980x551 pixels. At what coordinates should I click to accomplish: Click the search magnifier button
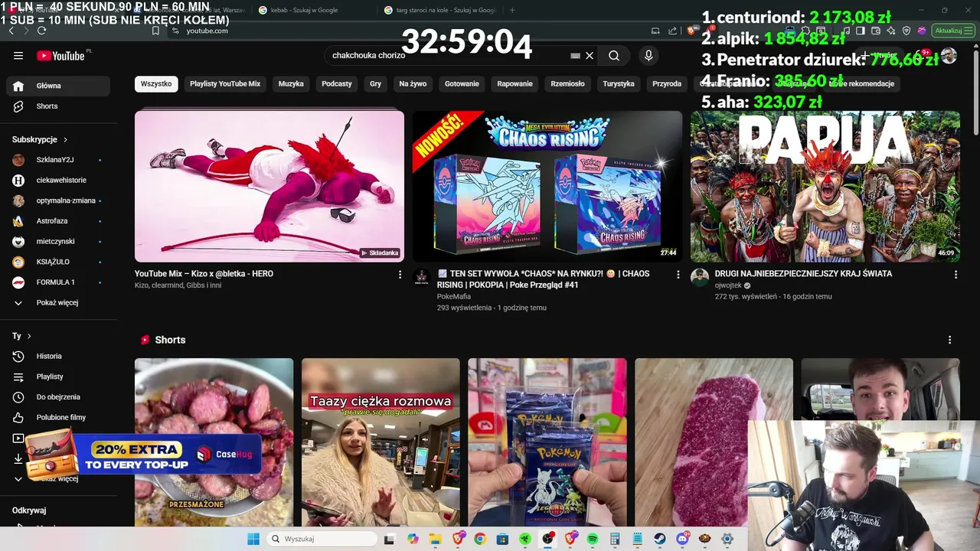click(614, 56)
